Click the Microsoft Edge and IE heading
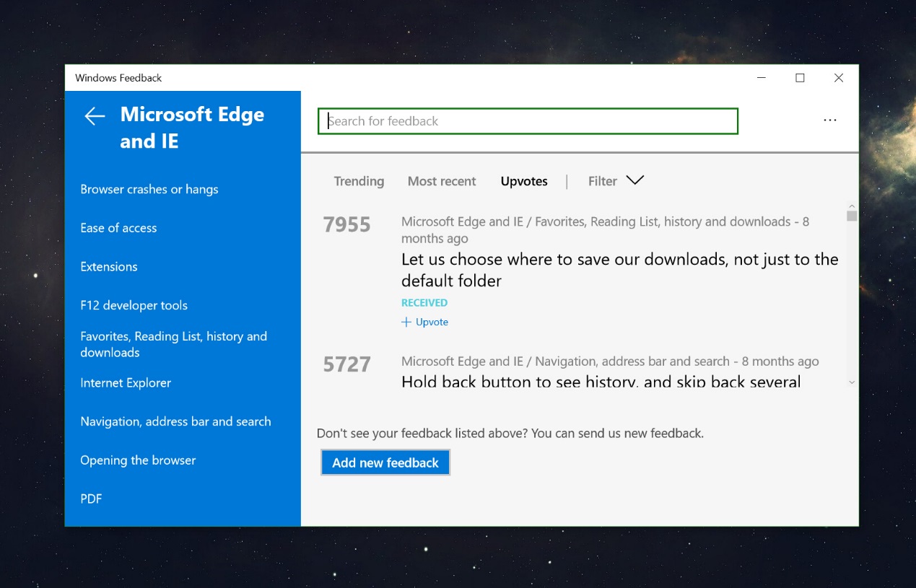This screenshot has width=916, height=588. point(192,128)
